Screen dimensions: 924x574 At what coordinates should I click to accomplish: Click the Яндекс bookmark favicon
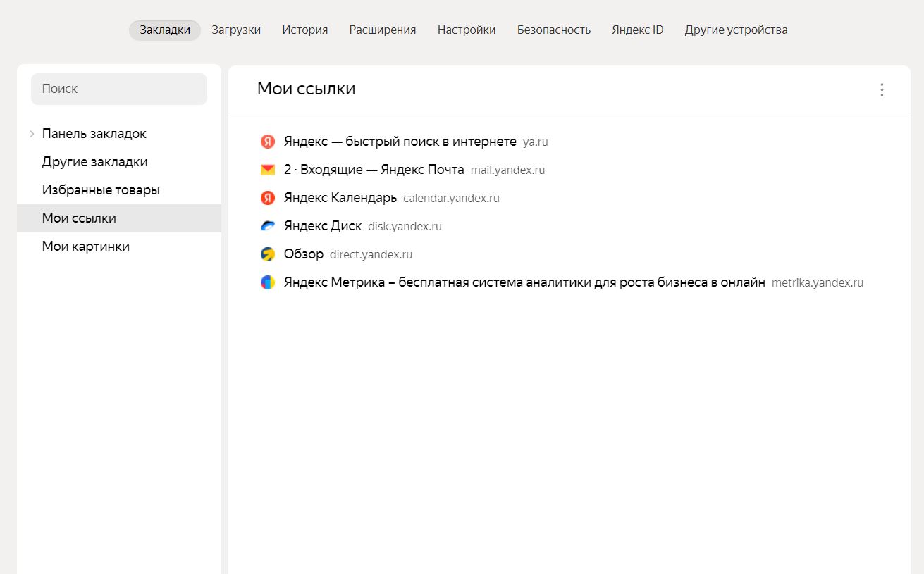pyautogui.click(x=268, y=141)
